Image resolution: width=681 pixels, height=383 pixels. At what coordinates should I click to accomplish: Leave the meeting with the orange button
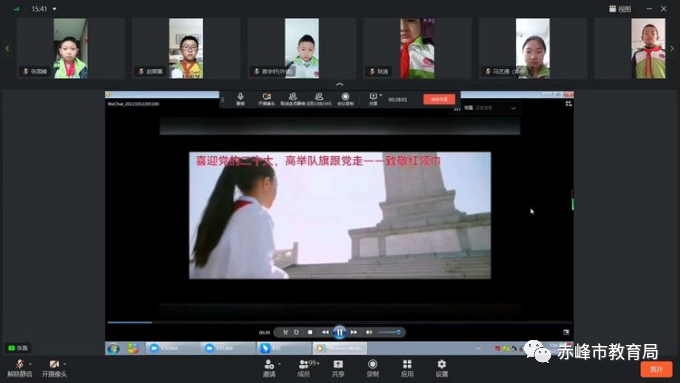tap(656, 369)
